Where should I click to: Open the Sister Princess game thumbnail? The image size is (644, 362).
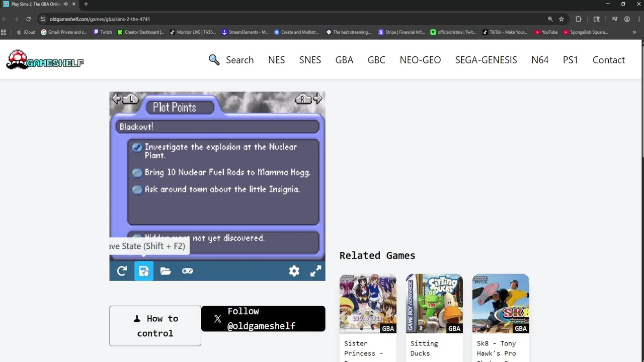(368, 304)
